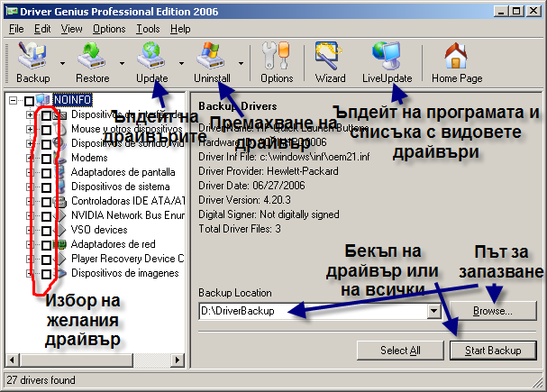Screen dimensions: 547x392
Task: Click the Backup toolbar icon
Action: pos(32,55)
